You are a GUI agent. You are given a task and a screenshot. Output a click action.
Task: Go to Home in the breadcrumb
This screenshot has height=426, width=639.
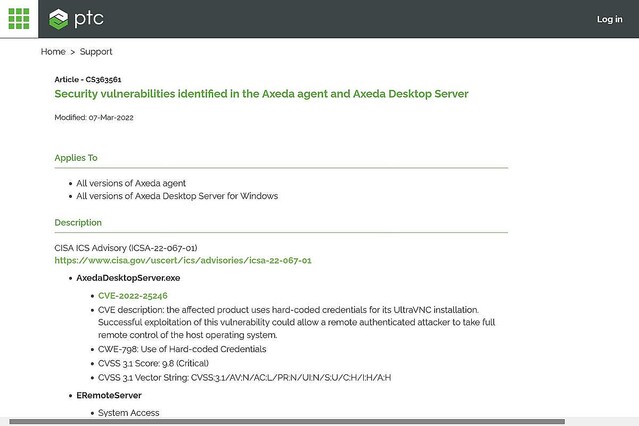(53, 52)
